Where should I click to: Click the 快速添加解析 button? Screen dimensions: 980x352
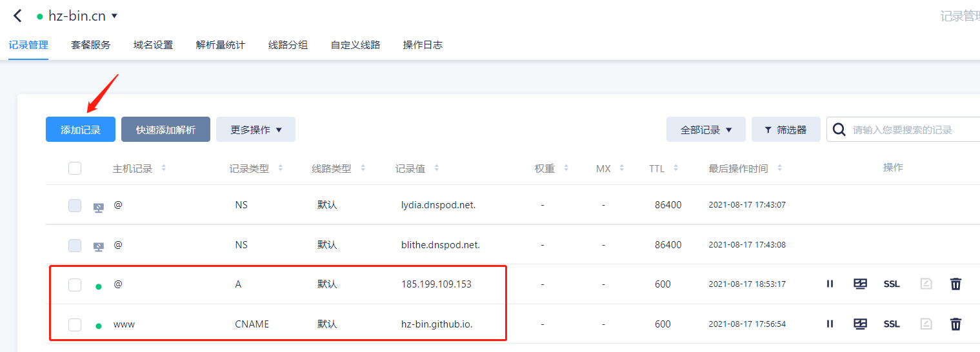166,130
